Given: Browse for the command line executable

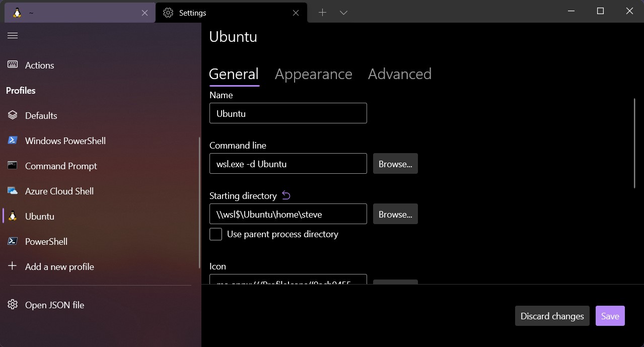Looking at the screenshot, I should [395, 164].
